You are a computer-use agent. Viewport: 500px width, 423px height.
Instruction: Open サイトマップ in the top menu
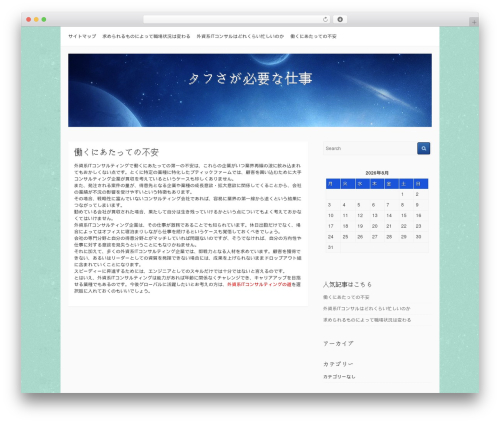(x=82, y=36)
